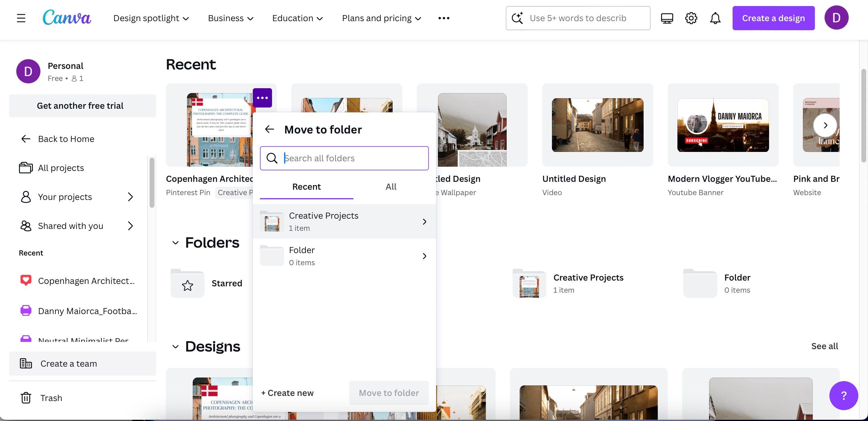Screen dimensions: 868x421
Task: Click Create a design button
Action: (773, 18)
